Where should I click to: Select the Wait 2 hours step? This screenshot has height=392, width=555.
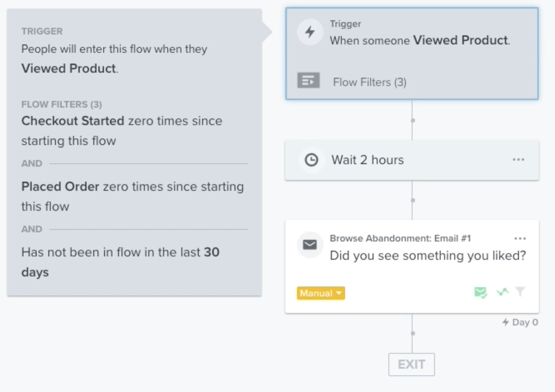(x=367, y=160)
